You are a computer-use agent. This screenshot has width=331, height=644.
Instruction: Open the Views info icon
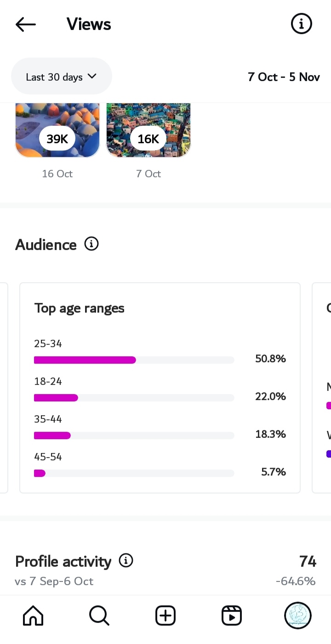pos(302,24)
